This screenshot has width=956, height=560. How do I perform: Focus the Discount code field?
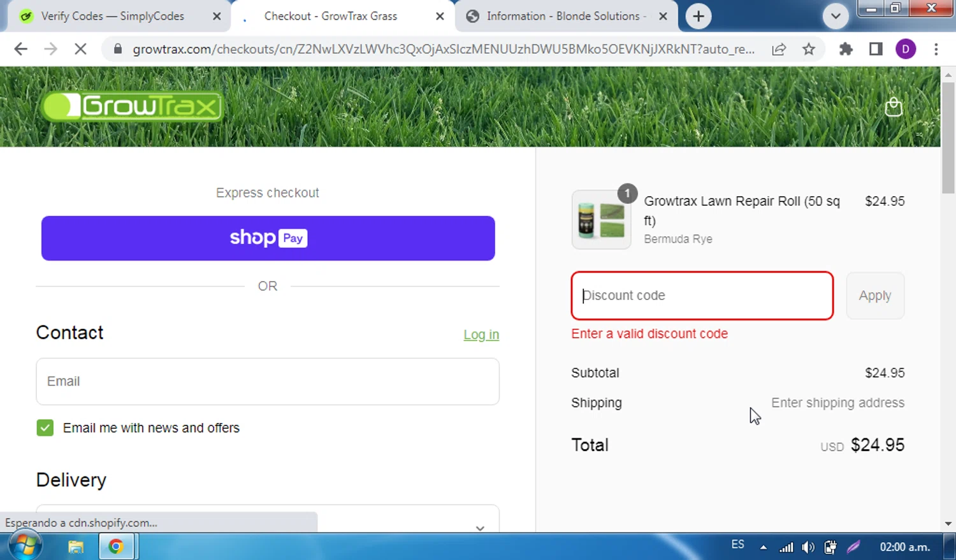pos(702,296)
